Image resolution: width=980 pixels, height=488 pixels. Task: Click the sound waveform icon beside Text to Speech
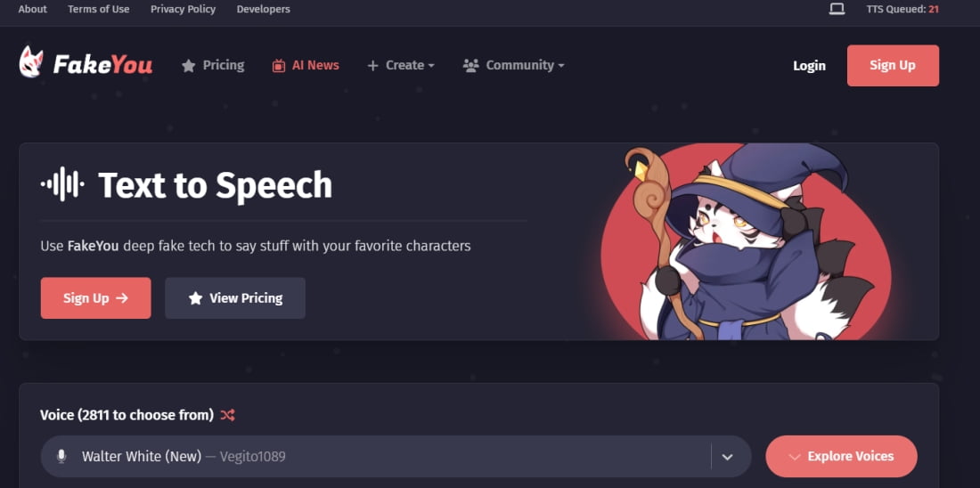tap(62, 184)
